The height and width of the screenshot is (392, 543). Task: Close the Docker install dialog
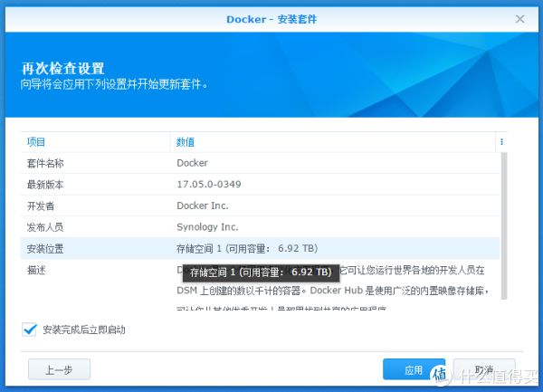click(519, 18)
